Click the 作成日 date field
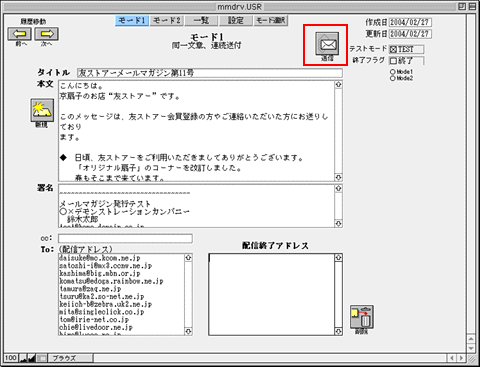This screenshot has width=480, height=367. (410, 22)
